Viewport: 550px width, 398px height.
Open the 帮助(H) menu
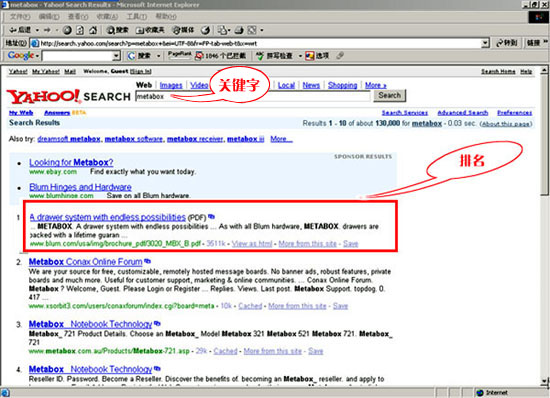166,16
